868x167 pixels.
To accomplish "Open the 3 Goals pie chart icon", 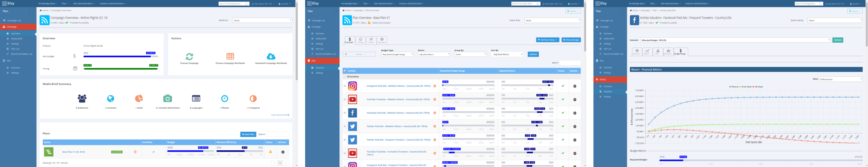I will click(139, 99).
